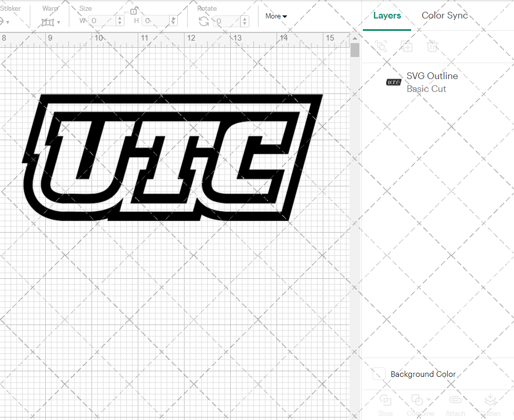Click the Rotate icon in the toolbar
The height and width of the screenshot is (420, 514).
[204, 21]
